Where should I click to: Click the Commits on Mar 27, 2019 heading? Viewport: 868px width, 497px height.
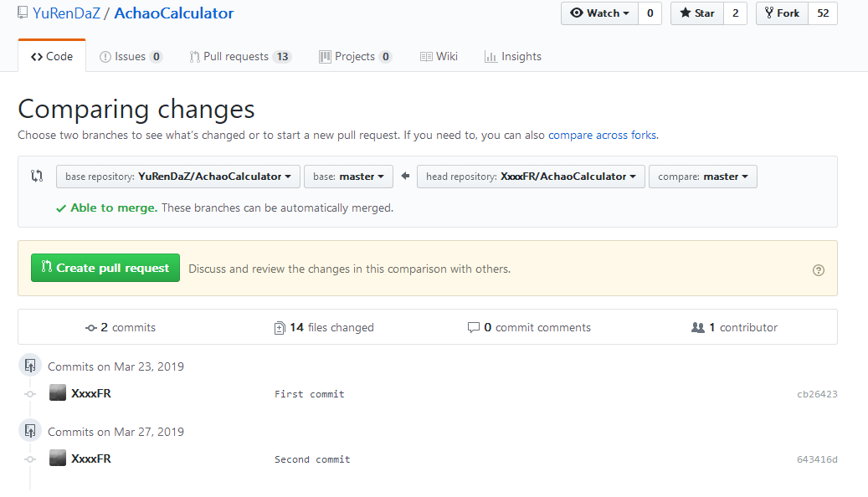click(x=116, y=432)
